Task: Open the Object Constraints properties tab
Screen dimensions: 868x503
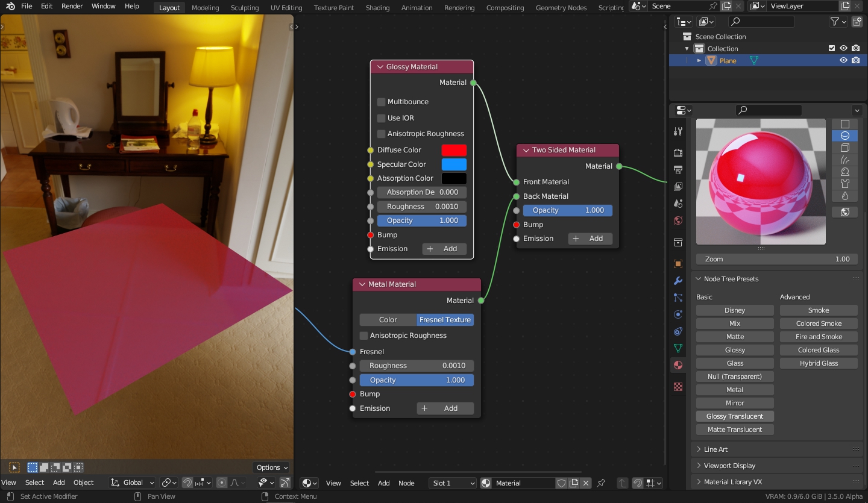Action: tap(678, 331)
